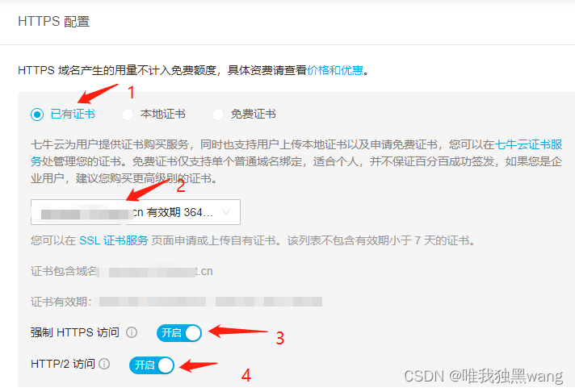Open the certificate selection dropdown
Image resolution: width=575 pixels, height=392 pixels.
point(136,212)
